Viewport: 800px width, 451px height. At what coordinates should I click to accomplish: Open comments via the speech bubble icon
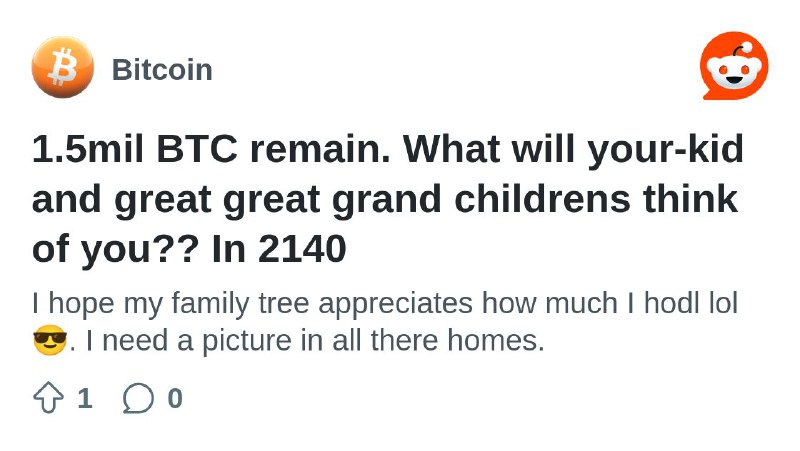coord(138,397)
